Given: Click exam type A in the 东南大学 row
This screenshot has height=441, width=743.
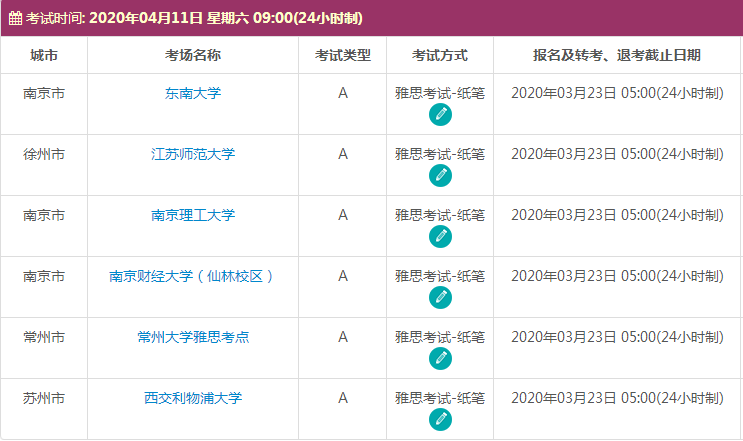Looking at the screenshot, I should pos(343,93).
